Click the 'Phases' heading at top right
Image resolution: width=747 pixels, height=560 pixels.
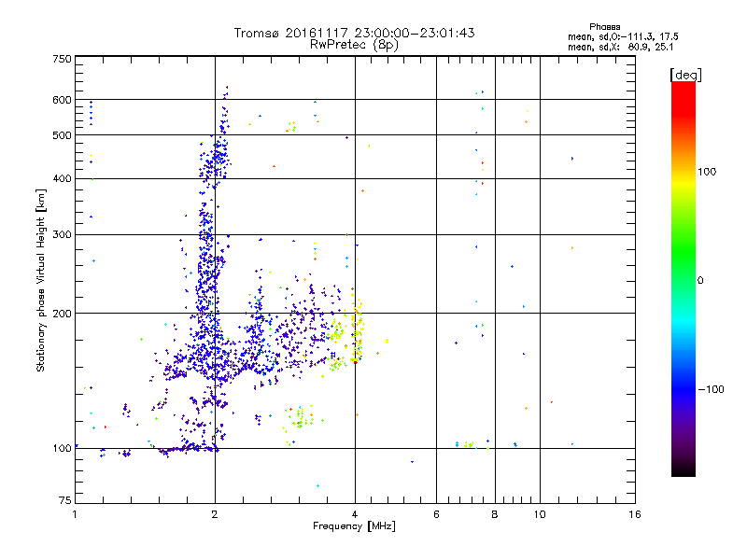point(604,27)
